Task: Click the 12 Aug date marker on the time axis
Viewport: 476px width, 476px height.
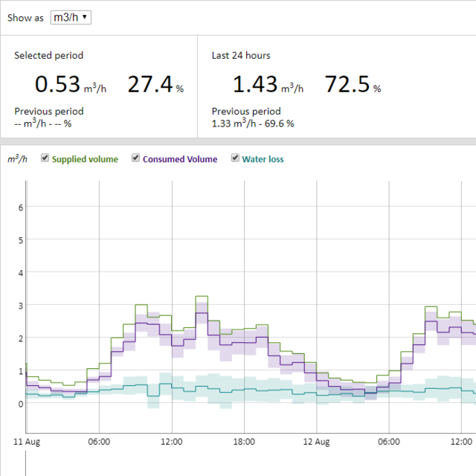Action: click(x=316, y=442)
